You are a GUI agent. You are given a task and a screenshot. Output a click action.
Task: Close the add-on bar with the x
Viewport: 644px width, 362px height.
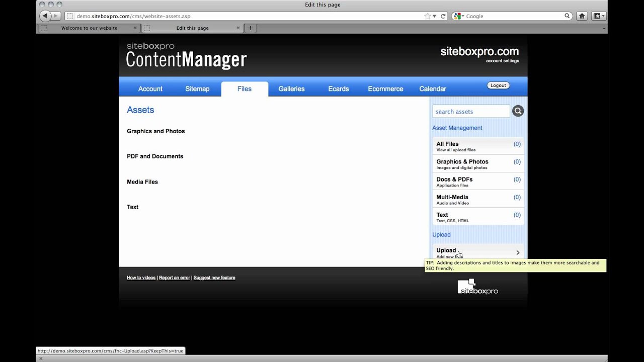pyautogui.click(x=41, y=358)
